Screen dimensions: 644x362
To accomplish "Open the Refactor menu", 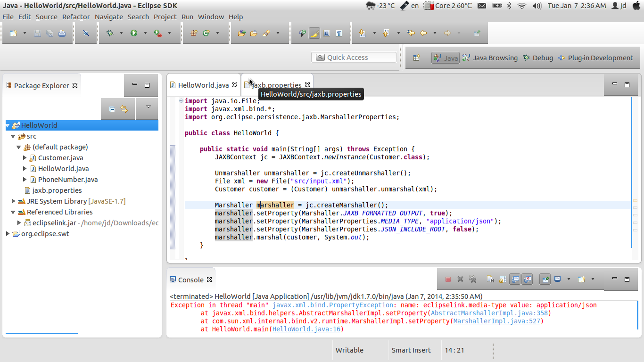I will pyautogui.click(x=76, y=17).
